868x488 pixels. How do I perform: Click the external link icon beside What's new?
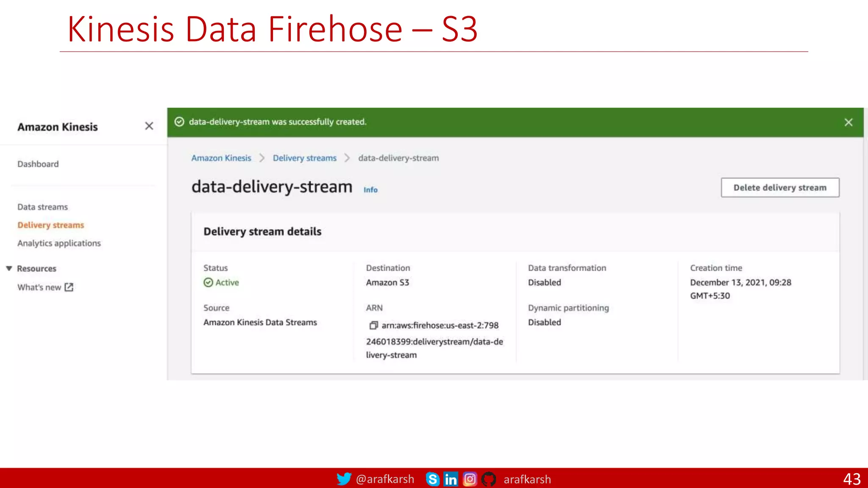69,287
